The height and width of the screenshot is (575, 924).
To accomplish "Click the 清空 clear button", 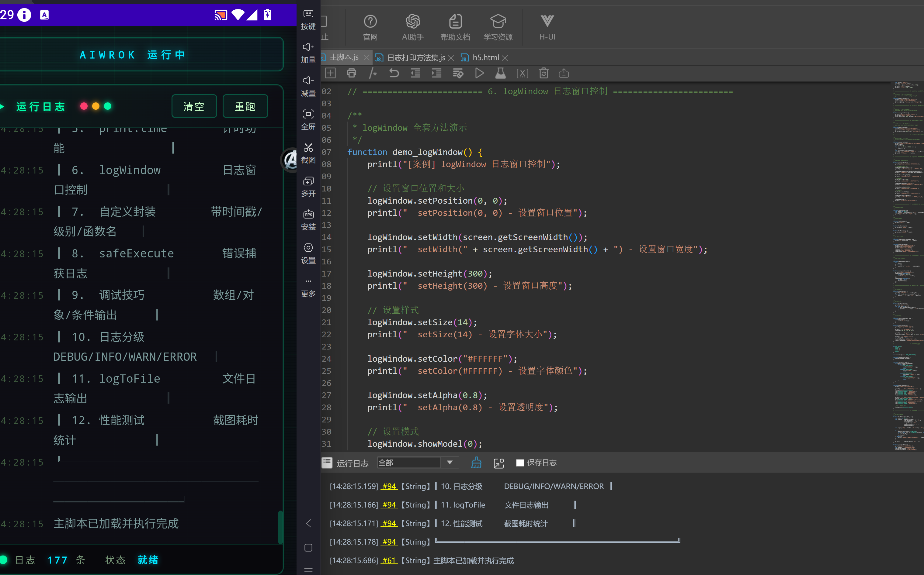I will [x=194, y=106].
